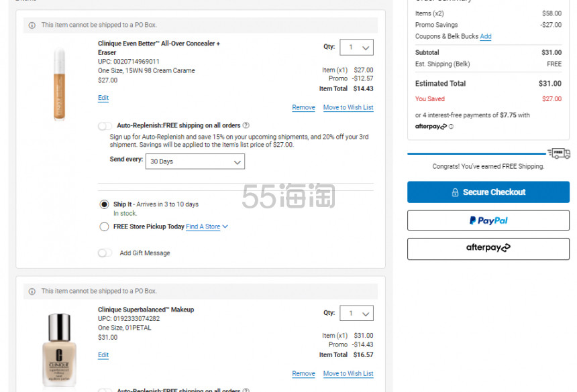Viewport: 577px width, 392px height.
Task: Edit the Superbalanced Makeup item
Action: [103, 355]
